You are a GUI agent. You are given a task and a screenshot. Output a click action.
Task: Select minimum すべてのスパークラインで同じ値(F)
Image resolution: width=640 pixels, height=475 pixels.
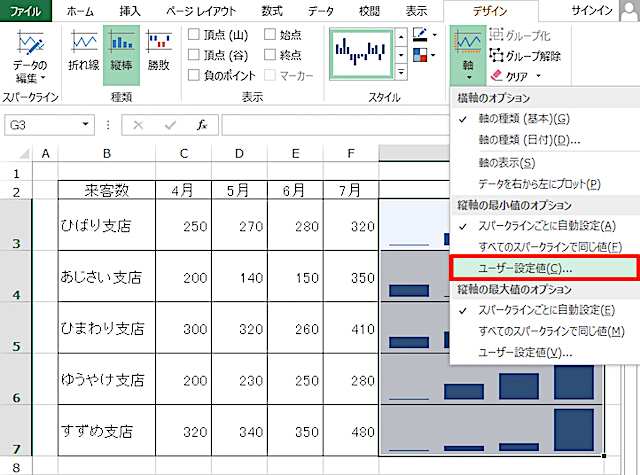pyautogui.click(x=545, y=247)
